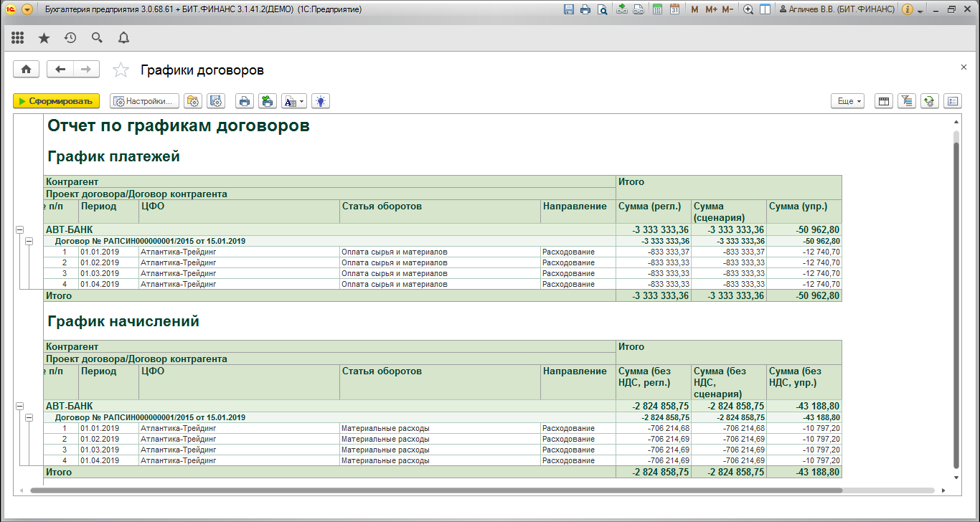The height and width of the screenshot is (522, 980).
Task: Collapse Договор group in График платежей
Action: 29,242
